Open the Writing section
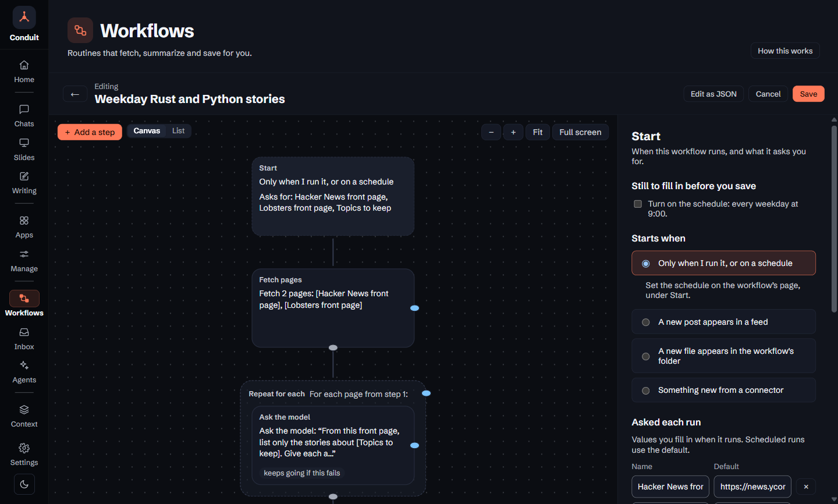Viewport: 838px width, 504px height. click(x=24, y=183)
